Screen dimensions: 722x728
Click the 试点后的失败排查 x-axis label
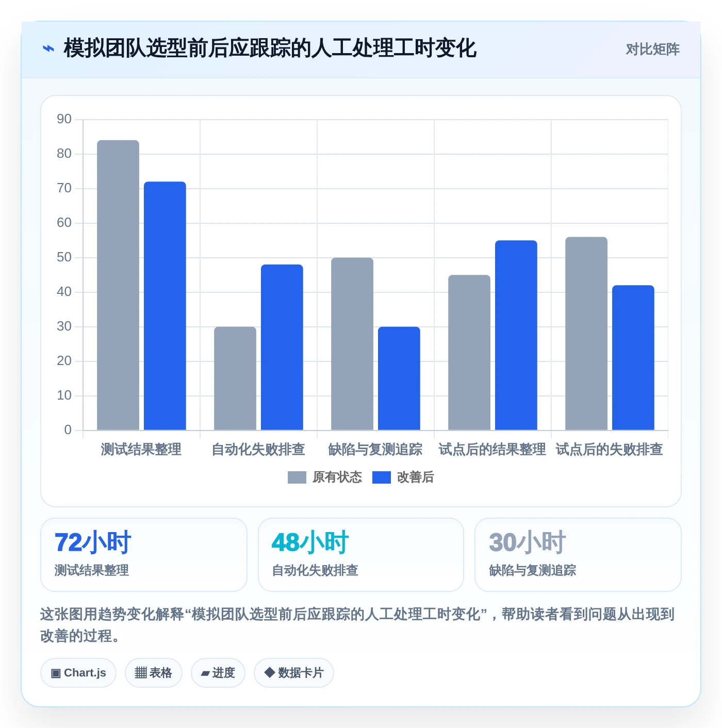click(610, 450)
